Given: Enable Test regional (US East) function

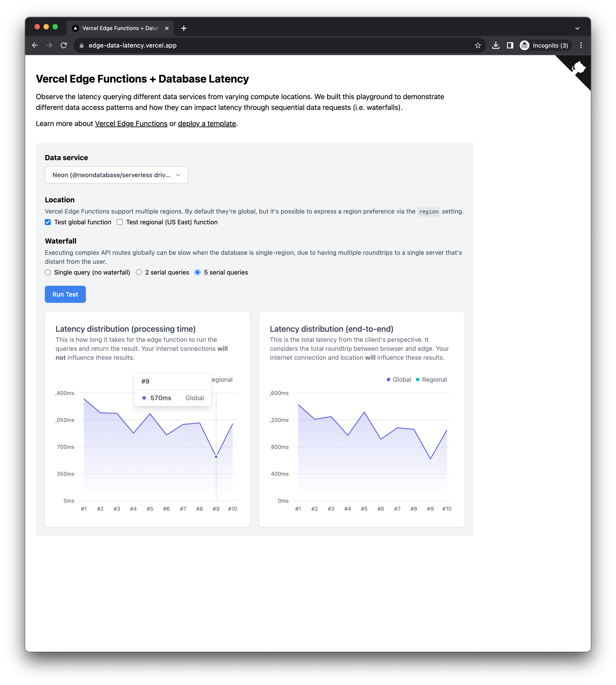Looking at the screenshot, I should [x=120, y=222].
